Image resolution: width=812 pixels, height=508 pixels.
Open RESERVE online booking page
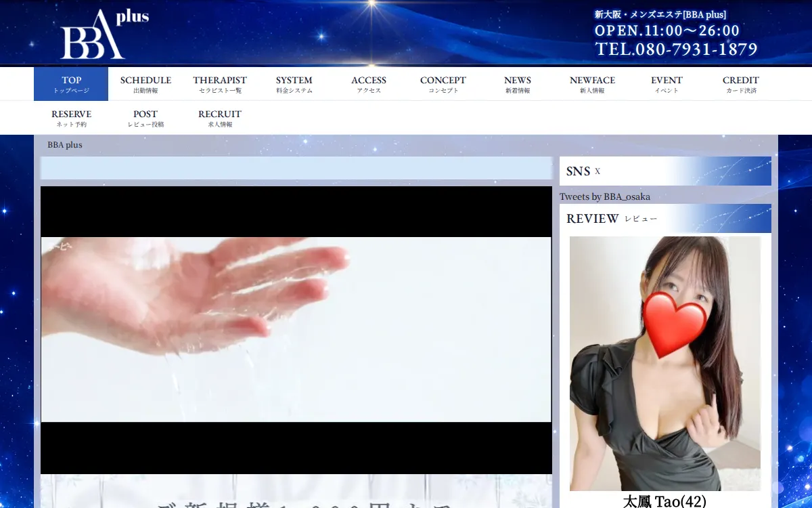[71, 118]
